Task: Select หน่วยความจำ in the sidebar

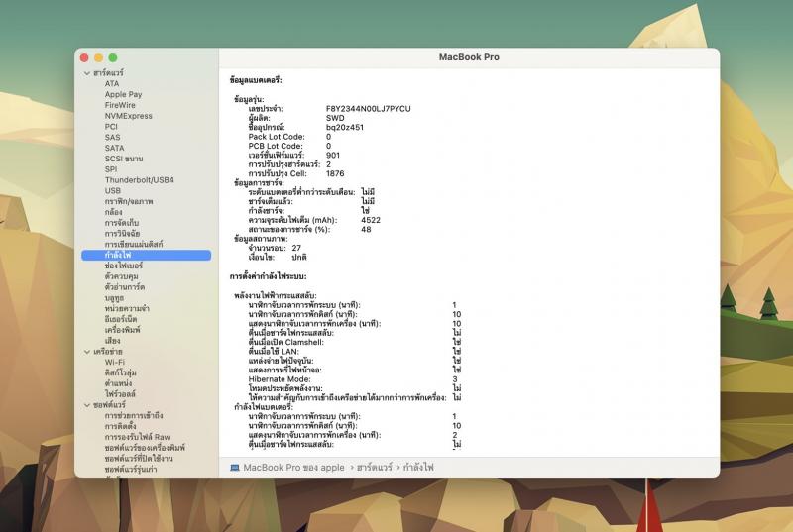Action: click(x=127, y=309)
